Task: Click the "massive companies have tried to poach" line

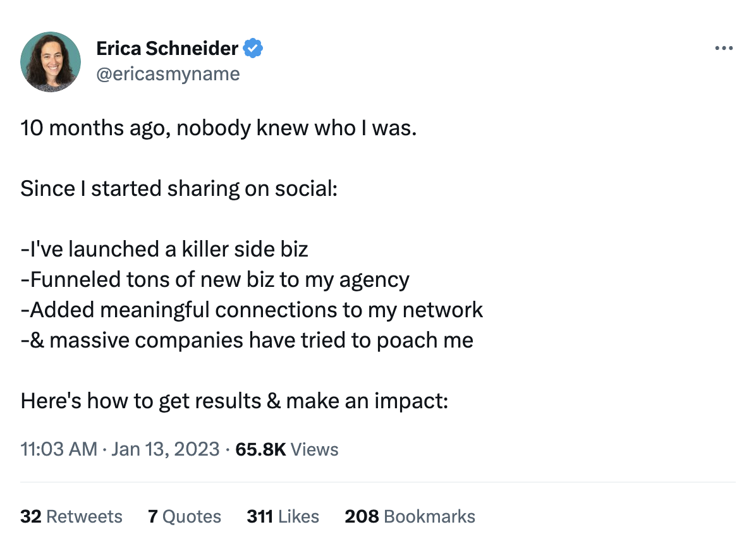Action: pos(247,340)
